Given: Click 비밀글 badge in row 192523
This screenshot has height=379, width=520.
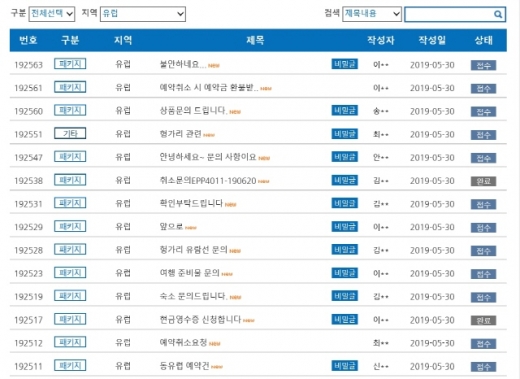Looking at the screenshot, I should pos(345,273).
